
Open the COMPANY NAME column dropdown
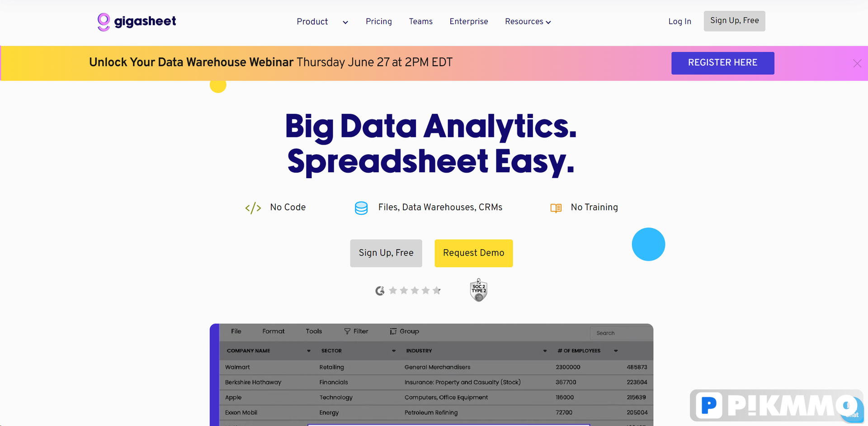[309, 351]
